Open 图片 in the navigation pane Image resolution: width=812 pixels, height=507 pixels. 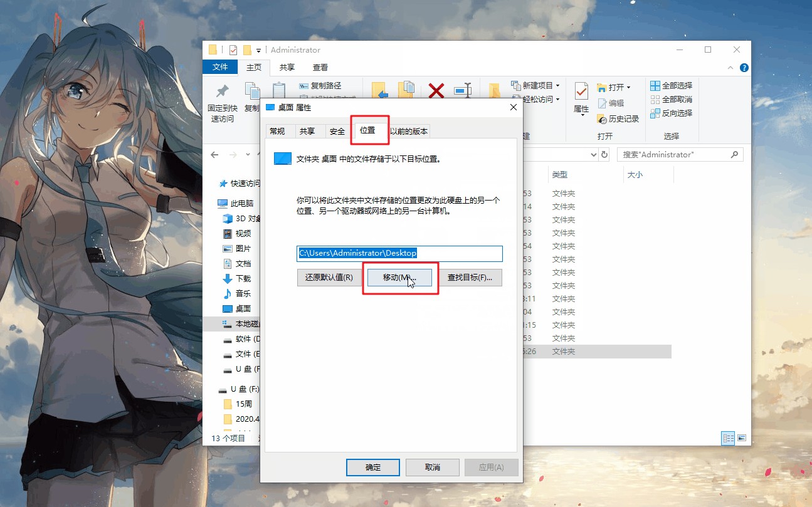click(237, 249)
